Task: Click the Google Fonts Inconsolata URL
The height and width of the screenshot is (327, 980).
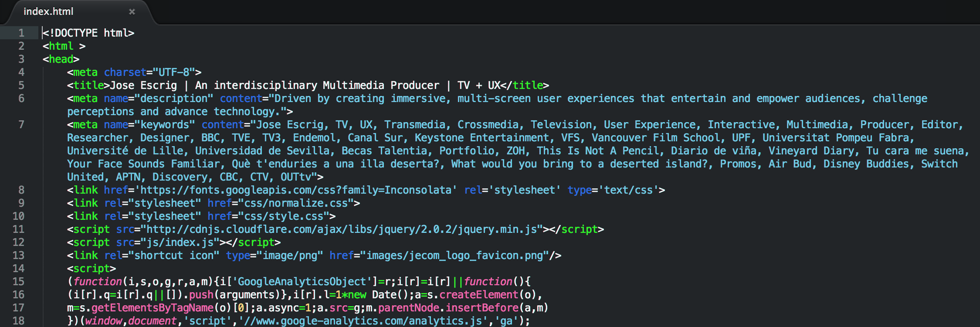Action: [x=296, y=190]
